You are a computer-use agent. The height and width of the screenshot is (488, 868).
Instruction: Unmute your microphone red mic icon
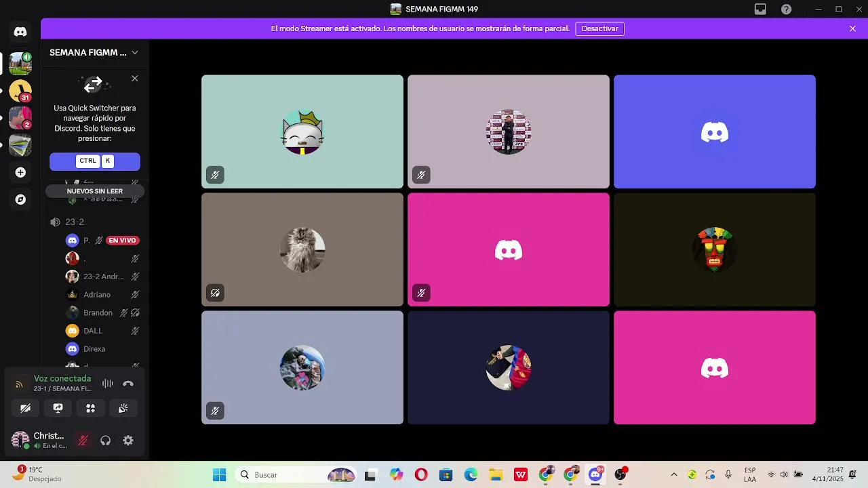[83, 441]
